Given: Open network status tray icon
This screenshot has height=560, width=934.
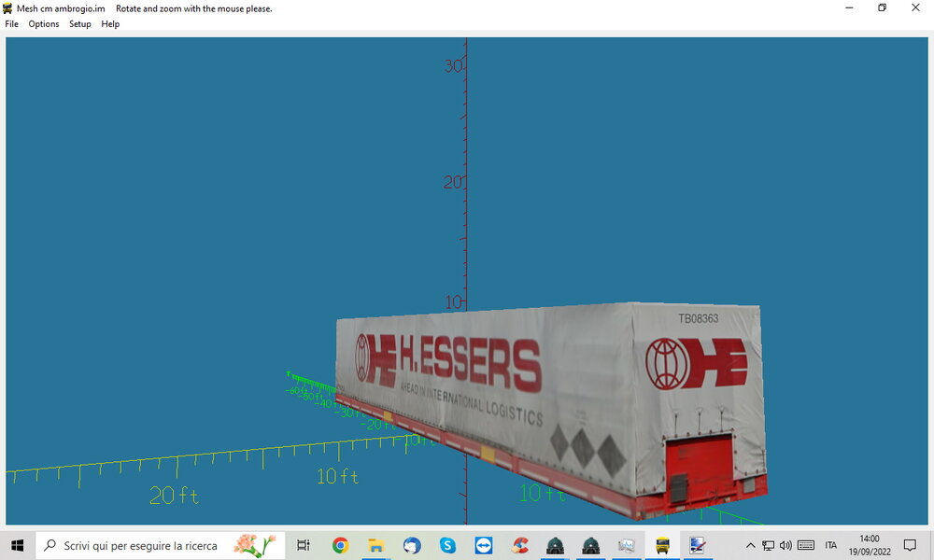Looking at the screenshot, I should [x=769, y=545].
